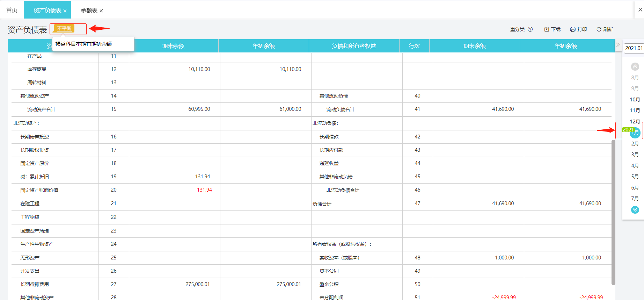
Task: Close the 余额表 tab
Action: pyautogui.click(x=101, y=11)
